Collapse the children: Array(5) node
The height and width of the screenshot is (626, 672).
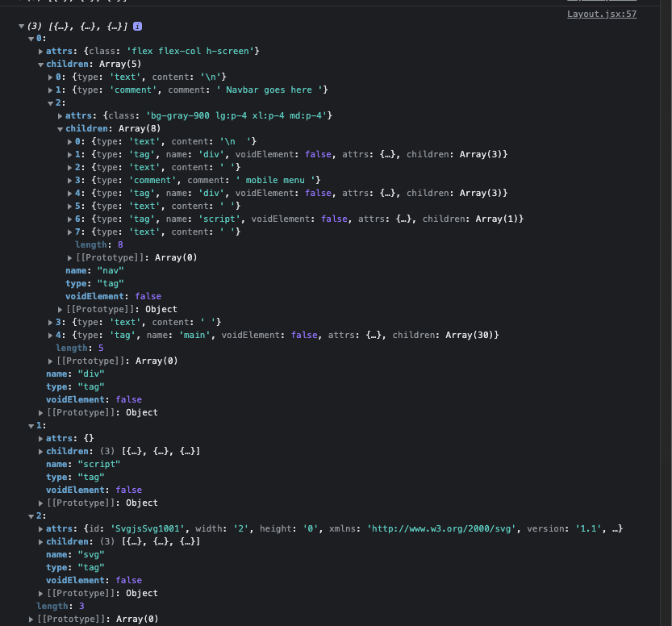40,65
